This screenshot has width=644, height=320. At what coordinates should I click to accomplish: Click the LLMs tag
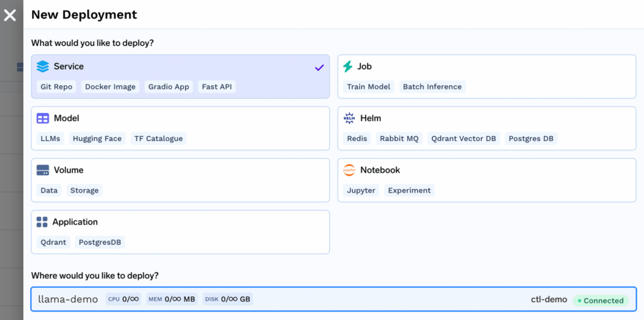[50, 138]
